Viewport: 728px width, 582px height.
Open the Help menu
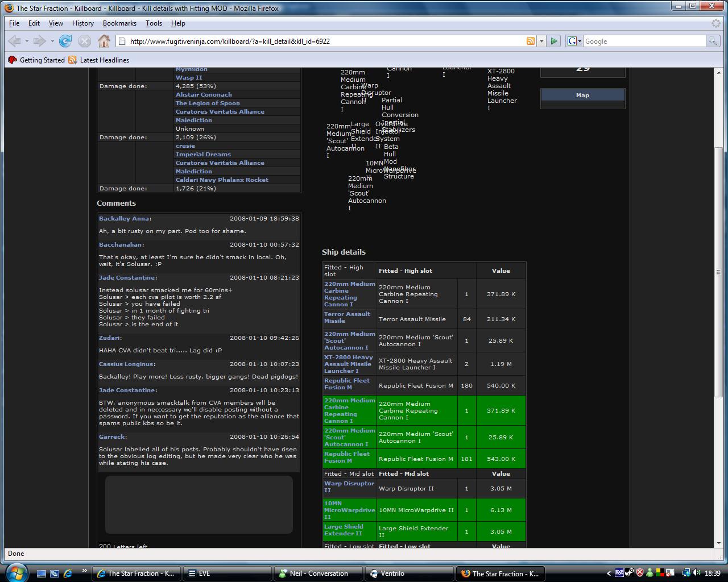pyautogui.click(x=178, y=23)
